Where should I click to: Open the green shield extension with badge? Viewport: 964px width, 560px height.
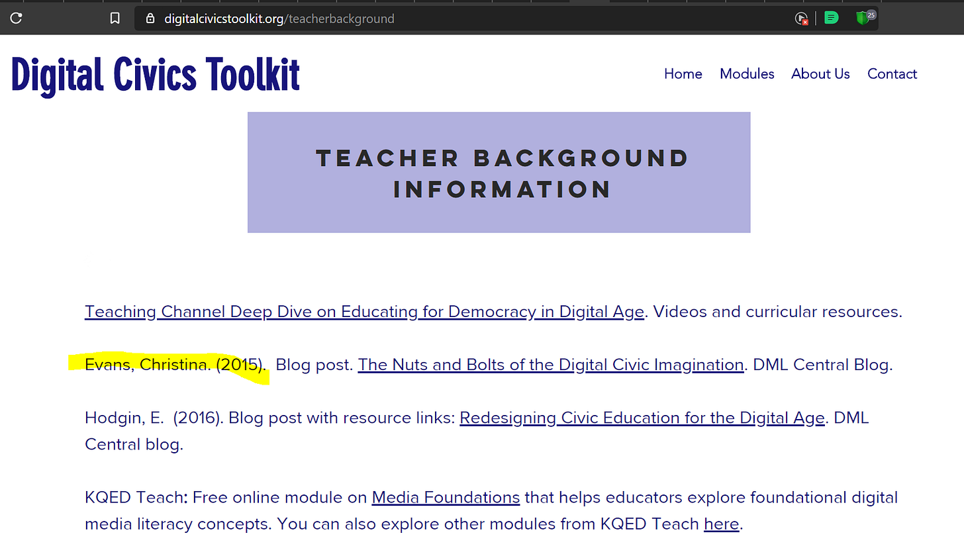pyautogui.click(x=865, y=17)
